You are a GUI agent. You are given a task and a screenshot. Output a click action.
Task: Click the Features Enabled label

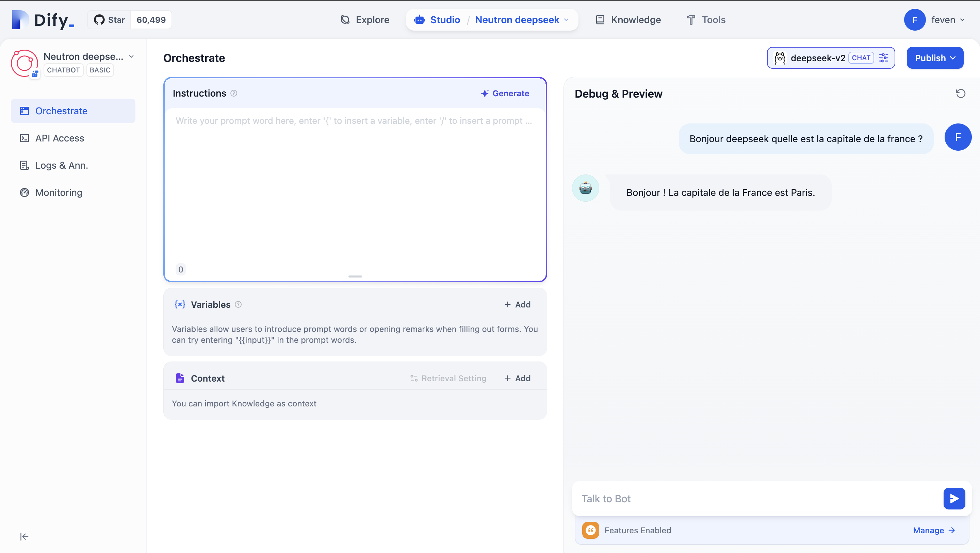(x=638, y=530)
